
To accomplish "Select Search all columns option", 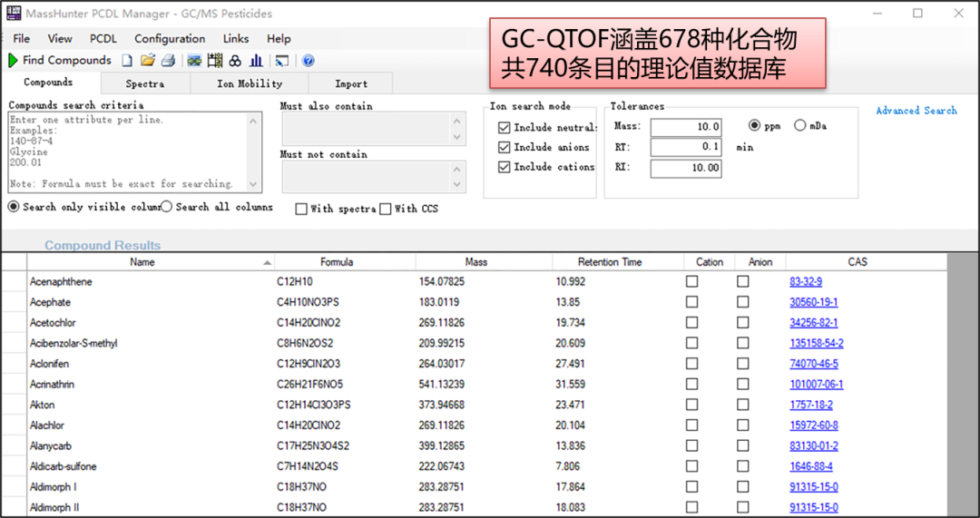I will point(166,207).
